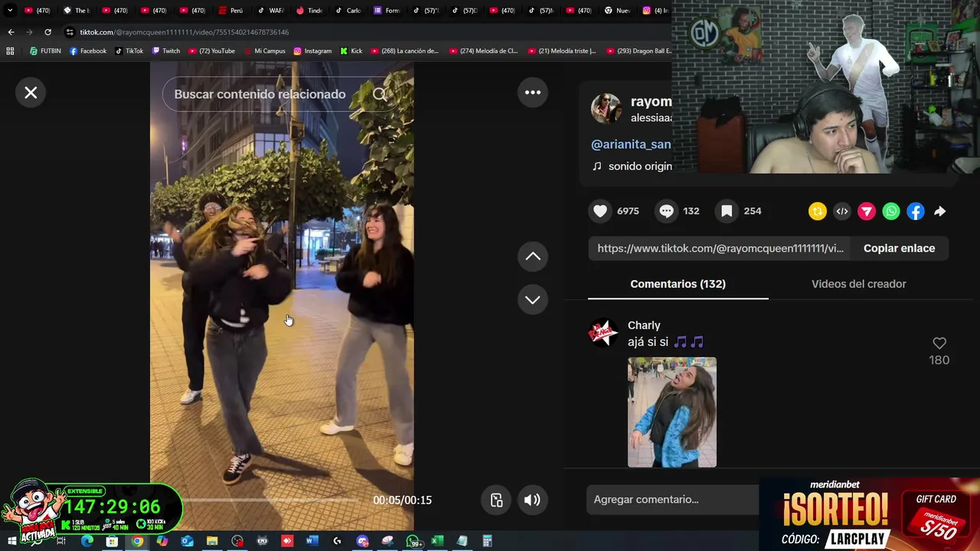View site information icon in address bar
The width and height of the screenshot is (980, 551).
tap(70, 32)
